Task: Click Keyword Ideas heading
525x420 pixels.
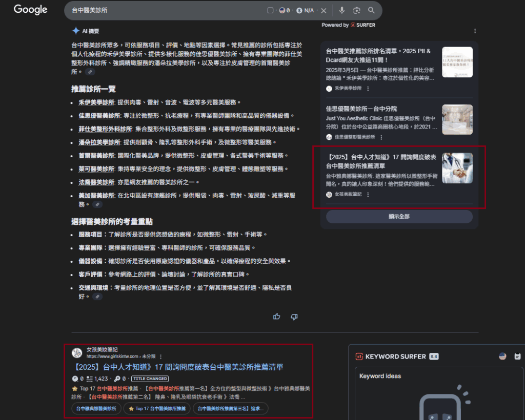Action: coord(380,376)
